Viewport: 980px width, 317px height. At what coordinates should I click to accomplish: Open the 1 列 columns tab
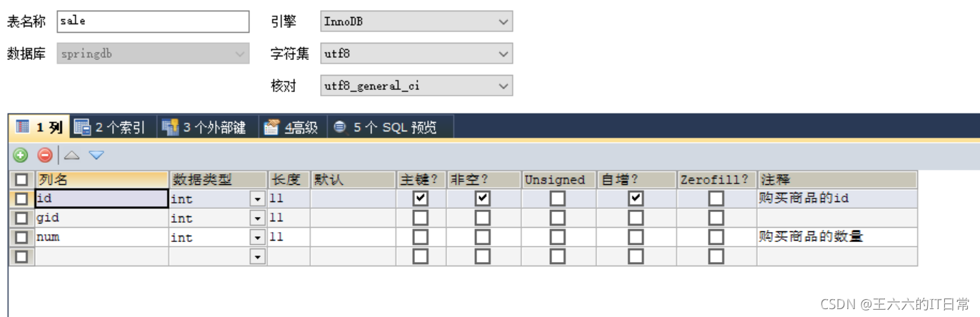(x=39, y=127)
